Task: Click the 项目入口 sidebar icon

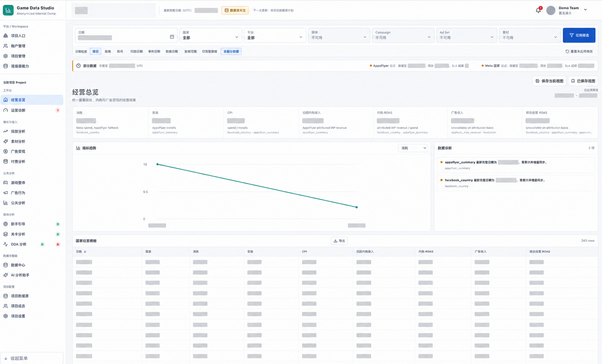Action: 6,36
